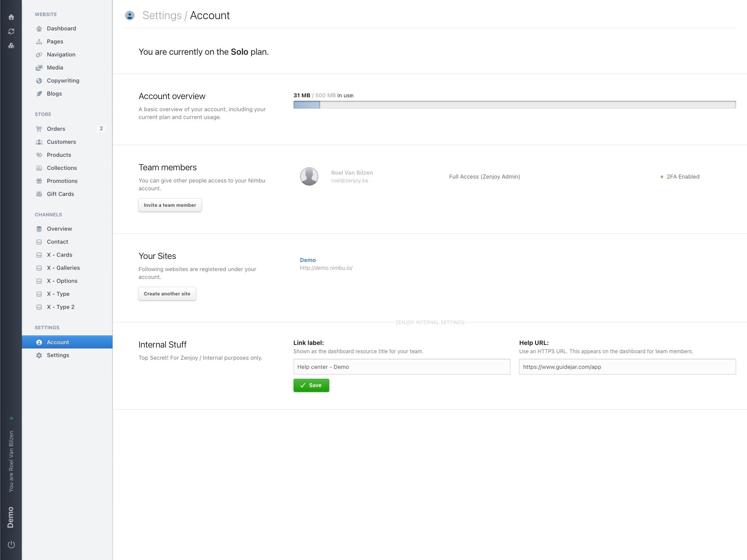Open Navigation in the Website section
Viewport: 747px width, 560px height.
coord(67,55)
